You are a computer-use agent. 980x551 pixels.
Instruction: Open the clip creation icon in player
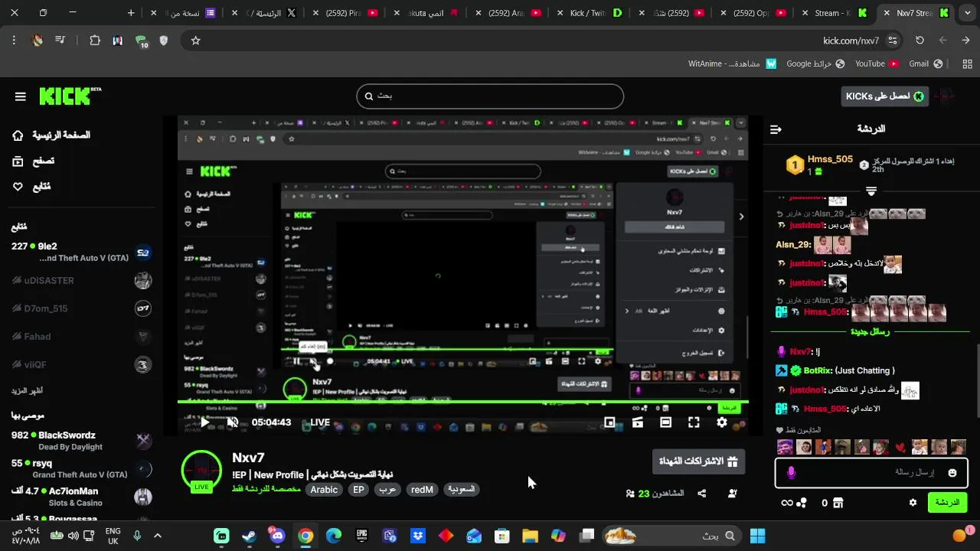point(637,422)
